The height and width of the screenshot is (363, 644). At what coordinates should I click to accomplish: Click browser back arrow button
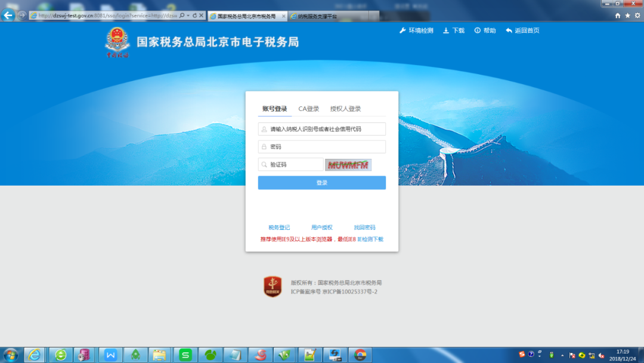(x=8, y=15)
